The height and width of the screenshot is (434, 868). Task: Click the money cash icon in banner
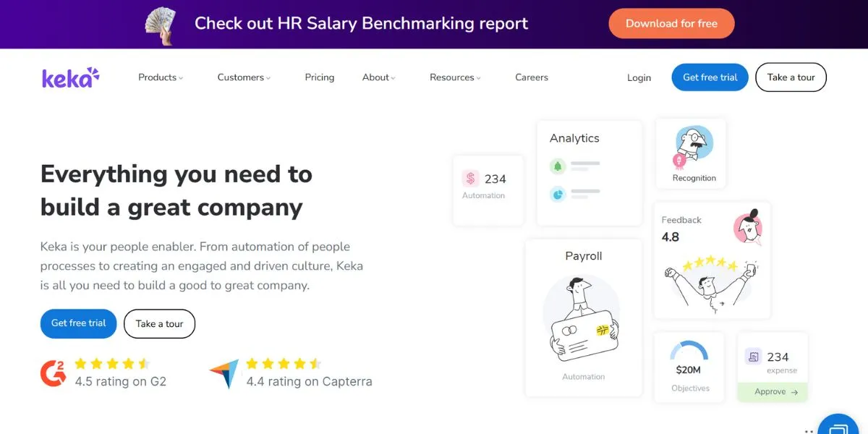point(163,24)
